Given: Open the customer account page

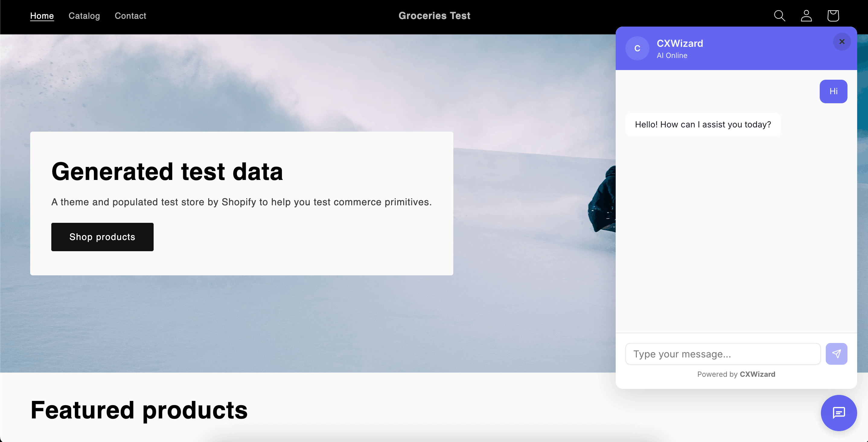Looking at the screenshot, I should tap(806, 15).
